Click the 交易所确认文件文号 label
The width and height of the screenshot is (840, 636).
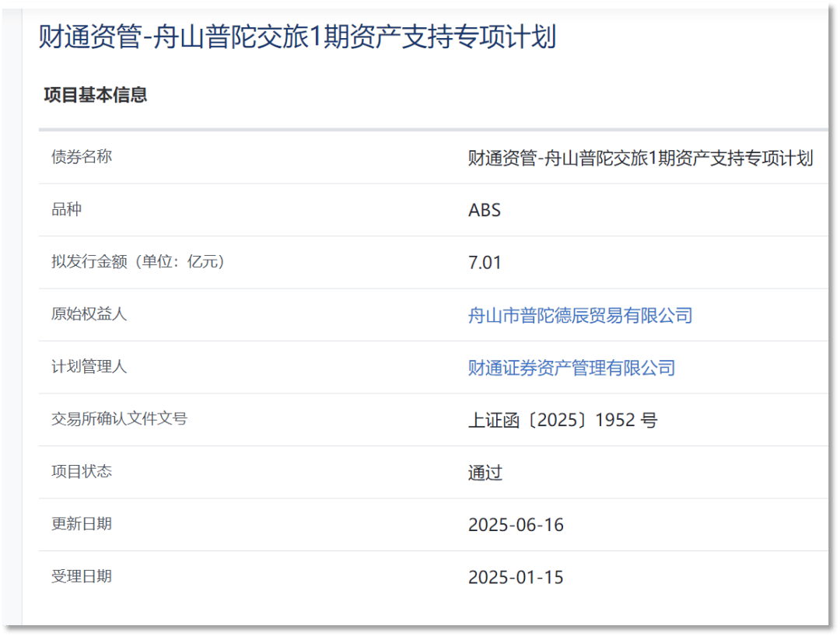(x=120, y=418)
